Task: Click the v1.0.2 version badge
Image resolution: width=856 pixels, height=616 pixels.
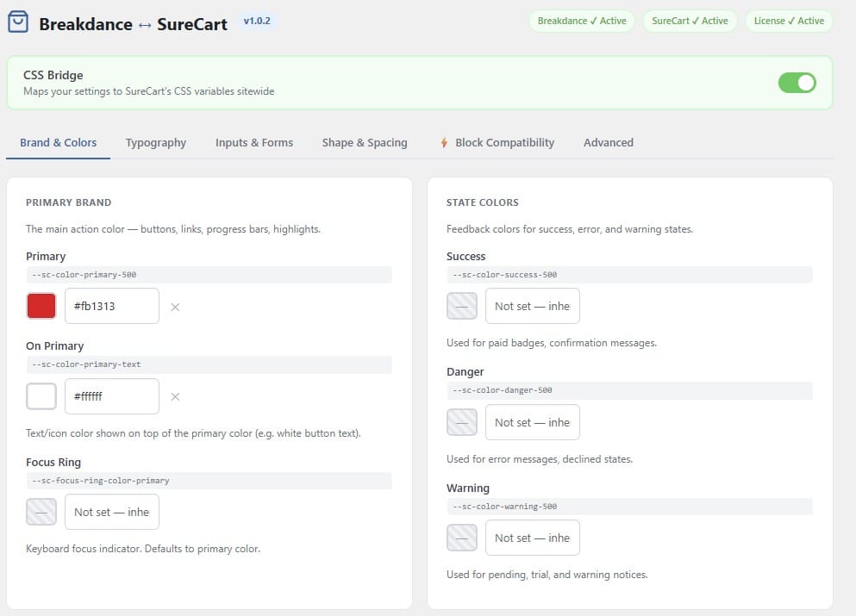Action: pyautogui.click(x=257, y=22)
